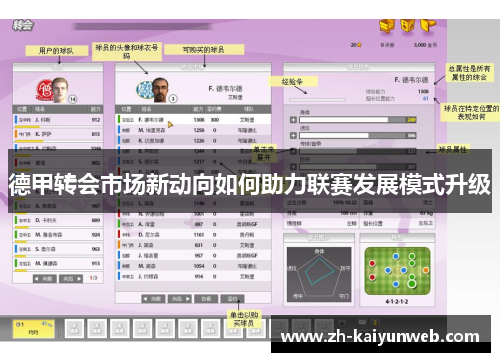
Task: Expand the 身体 attribute with its plus button
Action: coord(293,120)
